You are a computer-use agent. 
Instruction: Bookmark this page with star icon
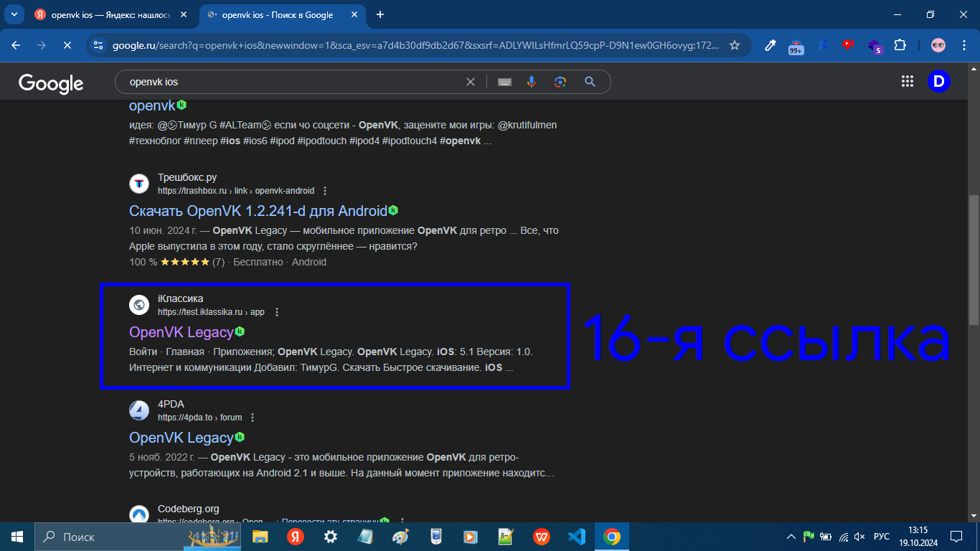pyautogui.click(x=735, y=45)
